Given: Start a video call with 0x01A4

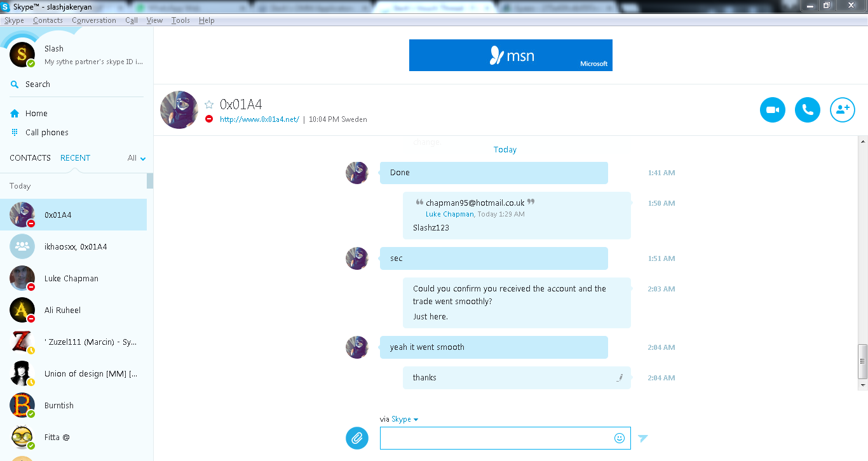Looking at the screenshot, I should [x=772, y=110].
